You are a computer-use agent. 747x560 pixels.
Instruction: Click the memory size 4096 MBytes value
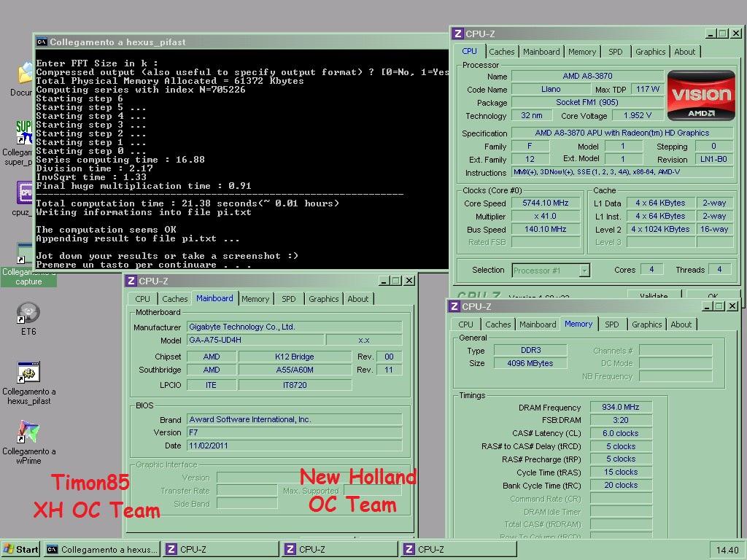(x=530, y=363)
